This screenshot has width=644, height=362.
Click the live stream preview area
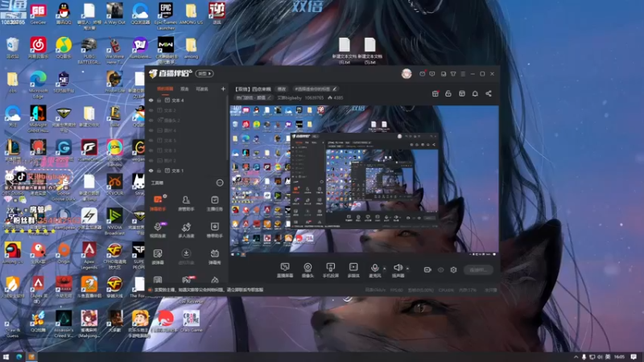tap(364, 179)
